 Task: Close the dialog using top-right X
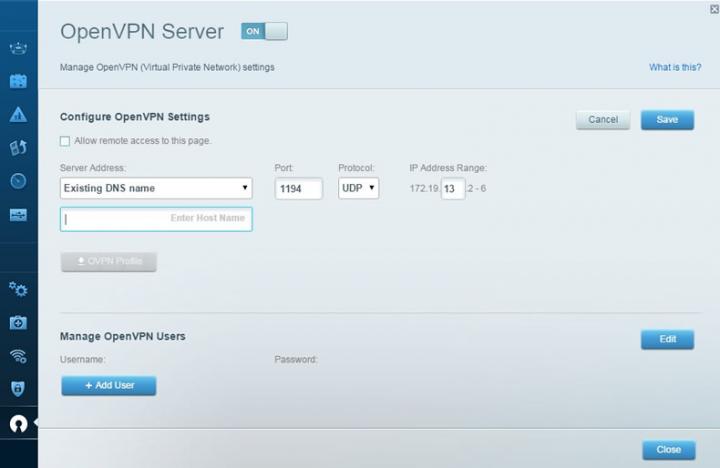[x=714, y=9]
